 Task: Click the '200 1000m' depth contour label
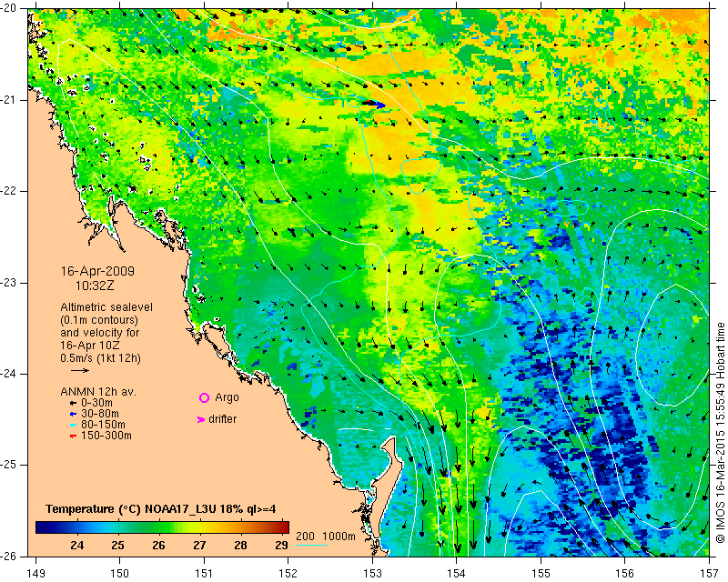326,536
